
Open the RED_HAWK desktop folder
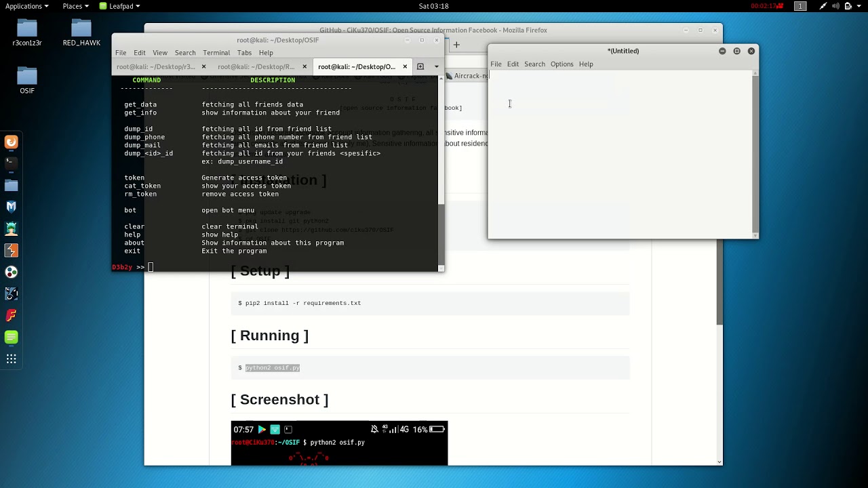[x=81, y=33]
